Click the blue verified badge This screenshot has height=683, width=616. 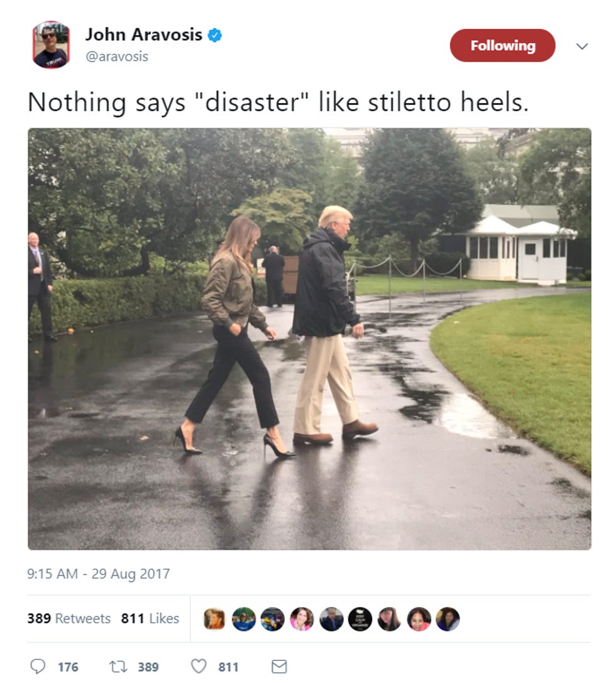click(x=214, y=35)
